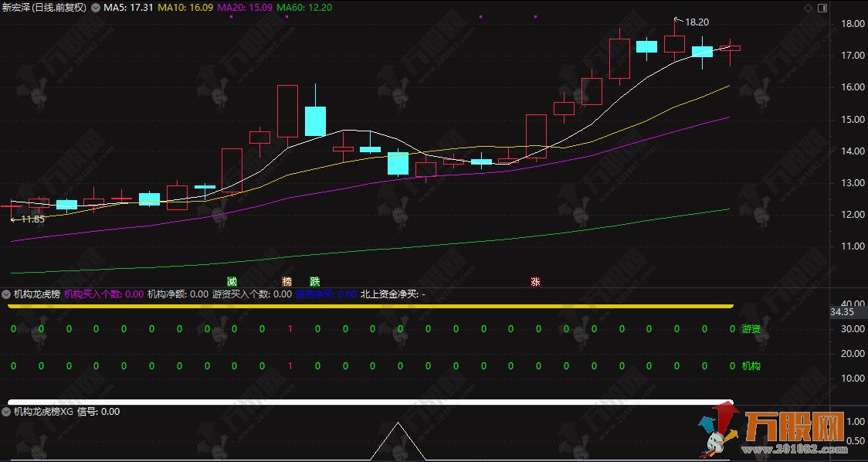Click the 榜 marker below the candlesticks
Image resolution: width=868 pixels, height=462 pixels.
287,281
